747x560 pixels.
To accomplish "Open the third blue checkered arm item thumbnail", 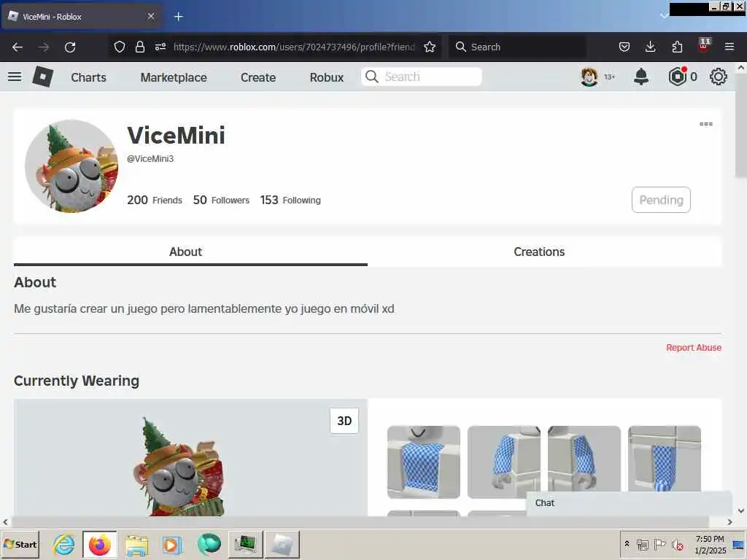I will tap(584, 459).
